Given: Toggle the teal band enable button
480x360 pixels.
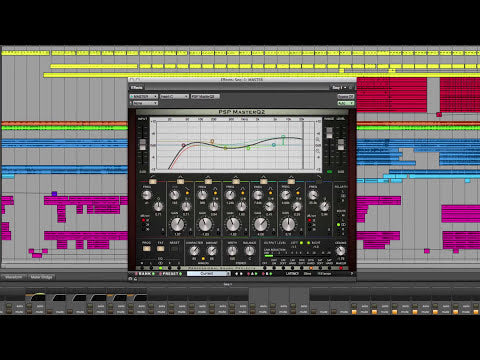Looking at the screenshot, I should point(263,181).
